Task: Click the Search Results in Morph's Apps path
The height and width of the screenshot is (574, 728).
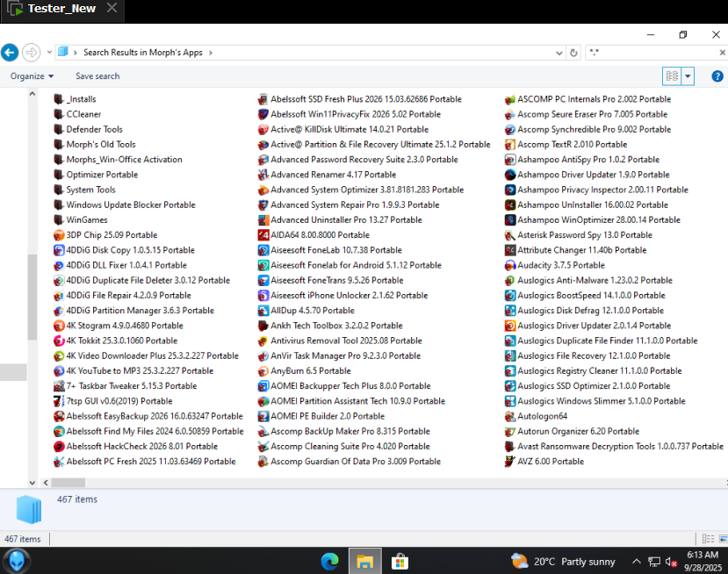Action: click(143, 53)
